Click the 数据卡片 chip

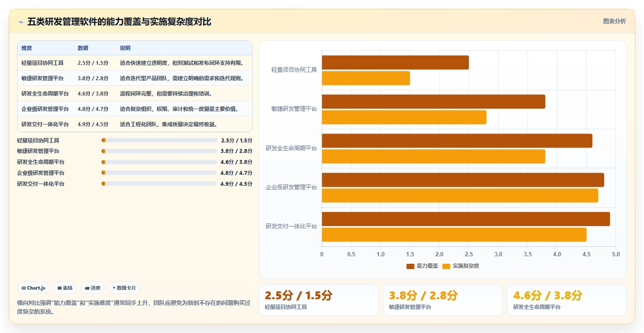pyautogui.click(x=124, y=288)
